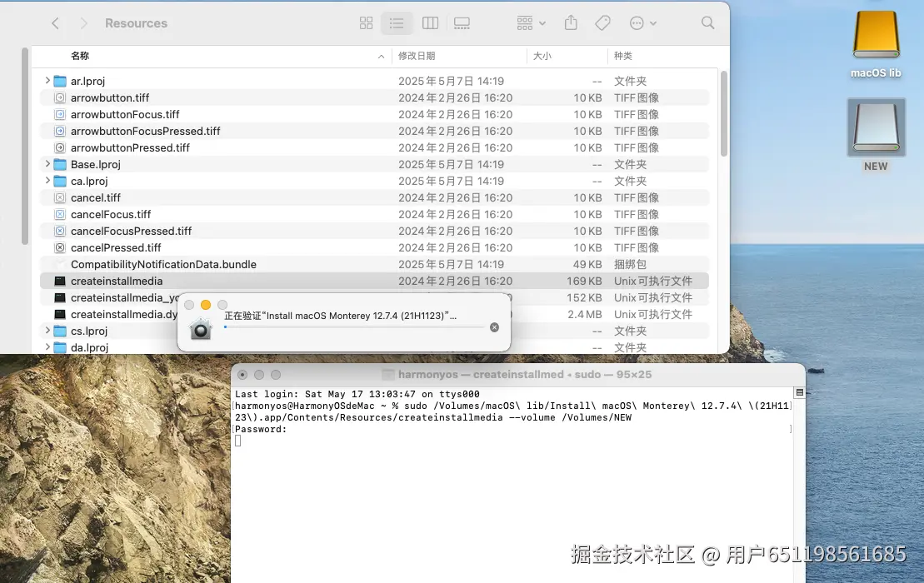Select arrowbuttonFocus.tiff file icon
This screenshot has height=583, width=924.
tap(60, 114)
